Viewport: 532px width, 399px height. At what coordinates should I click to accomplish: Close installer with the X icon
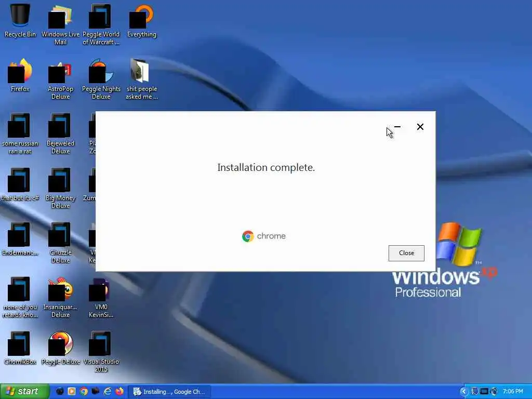point(420,127)
